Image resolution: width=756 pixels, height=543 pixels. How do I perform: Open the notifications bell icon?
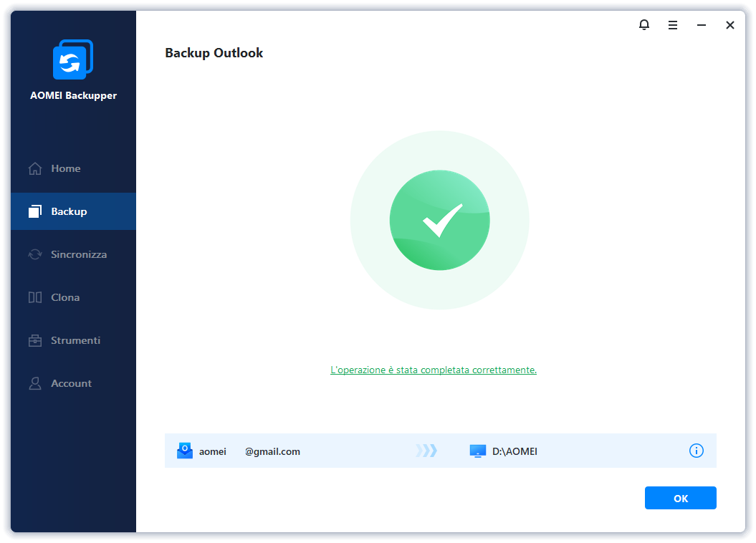pyautogui.click(x=644, y=25)
